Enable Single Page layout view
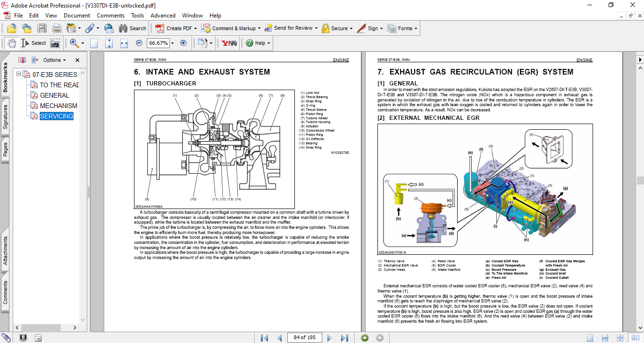Image resolution: width=644 pixels, height=343 pixels. click(x=590, y=338)
